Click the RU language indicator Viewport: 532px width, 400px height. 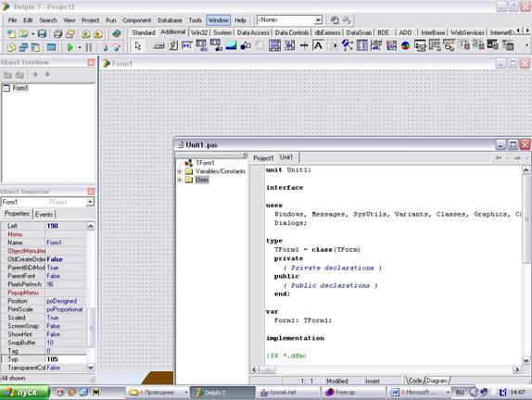tap(460, 393)
